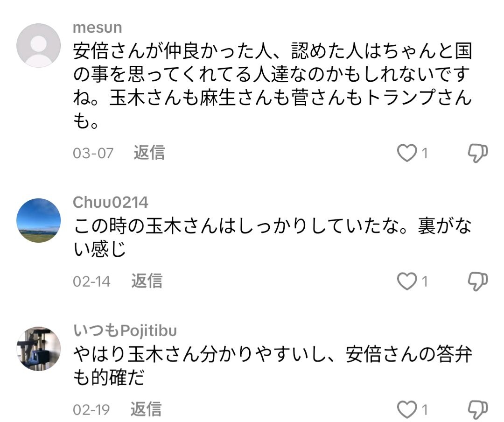Reply (返信) to Chuu0214's comment
The width and height of the screenshot is (504, 422).
pos(147,281)
